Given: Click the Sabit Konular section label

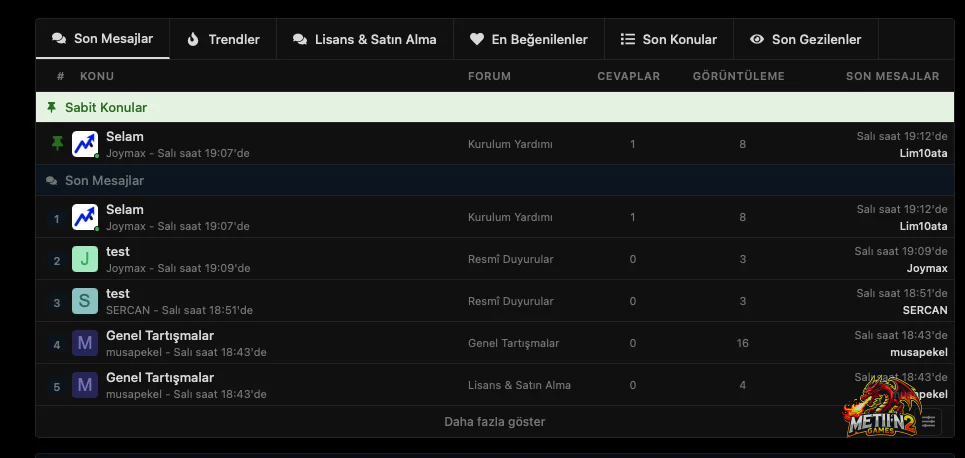Looking at the screenshot, I should click(x=106, y=108).
